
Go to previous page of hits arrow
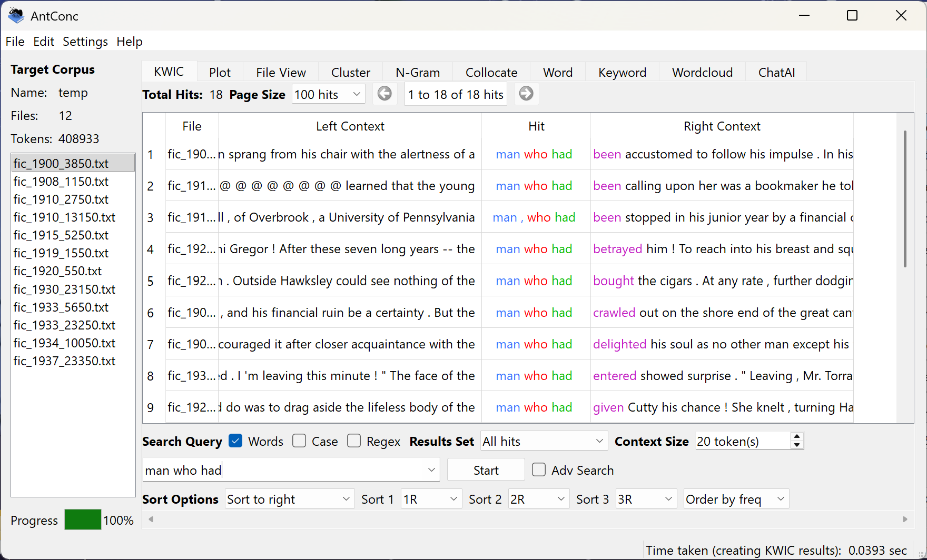384,94
